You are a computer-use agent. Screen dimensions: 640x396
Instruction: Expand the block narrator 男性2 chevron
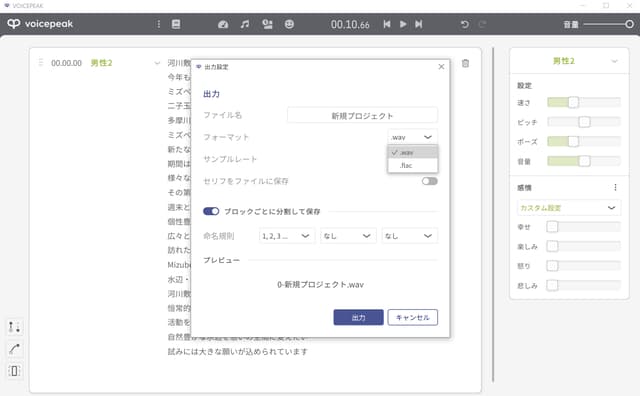(157, 63)
